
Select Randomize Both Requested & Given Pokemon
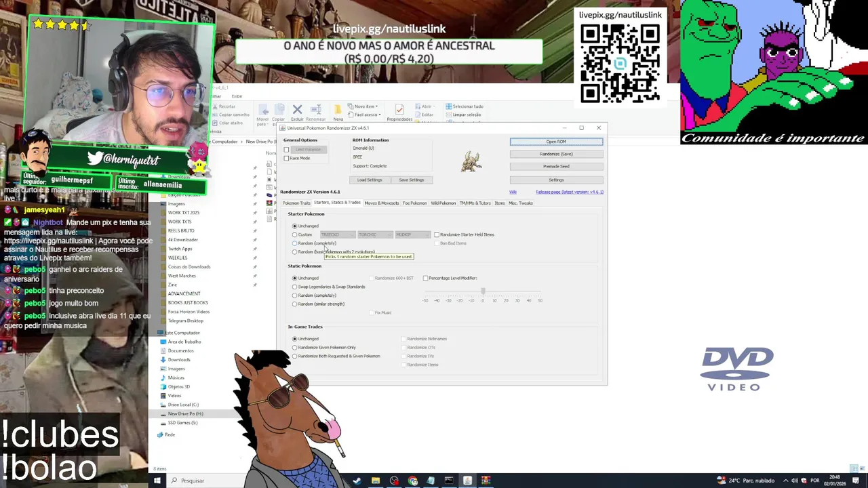point(295,356)
